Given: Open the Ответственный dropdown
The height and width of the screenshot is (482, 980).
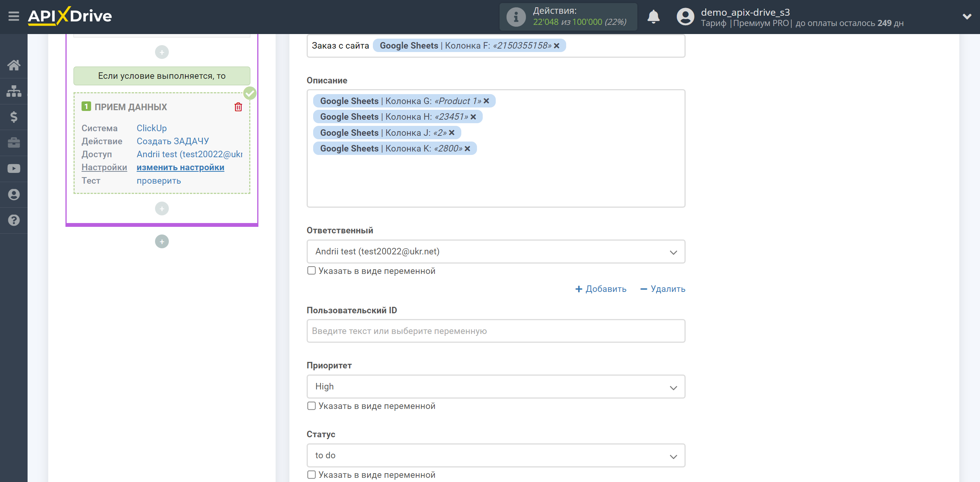Looking at the screenshot, I should 496,251.
